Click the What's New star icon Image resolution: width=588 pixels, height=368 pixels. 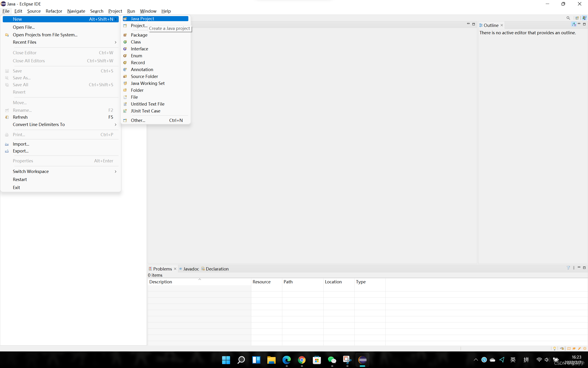tap(585, 348)
